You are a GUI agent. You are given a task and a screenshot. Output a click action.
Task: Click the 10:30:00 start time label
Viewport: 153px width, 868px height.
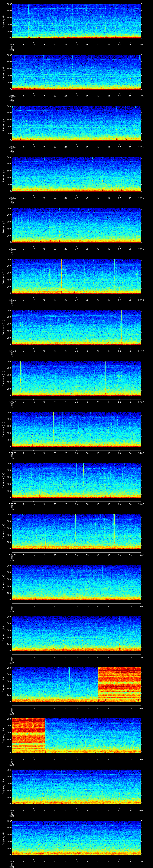point(12,861)
